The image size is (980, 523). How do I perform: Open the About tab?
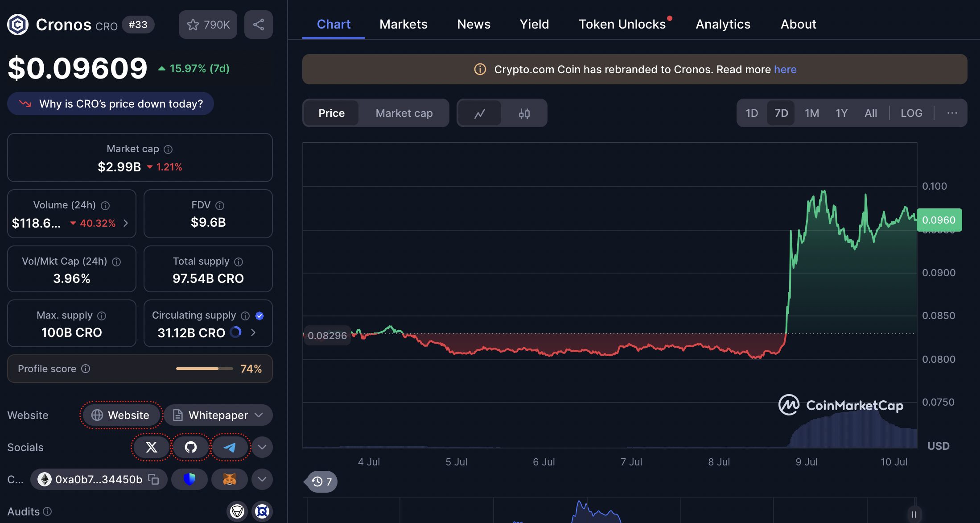tap(799, 24)
